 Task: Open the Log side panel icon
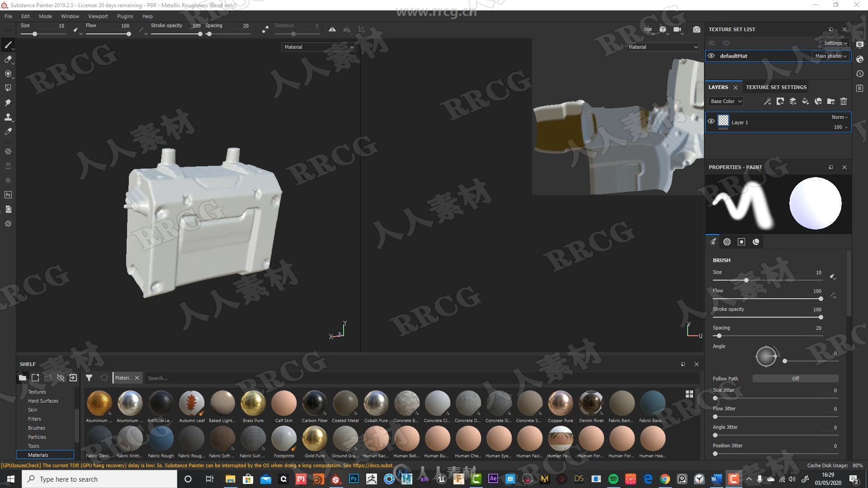tap(860, 88)
